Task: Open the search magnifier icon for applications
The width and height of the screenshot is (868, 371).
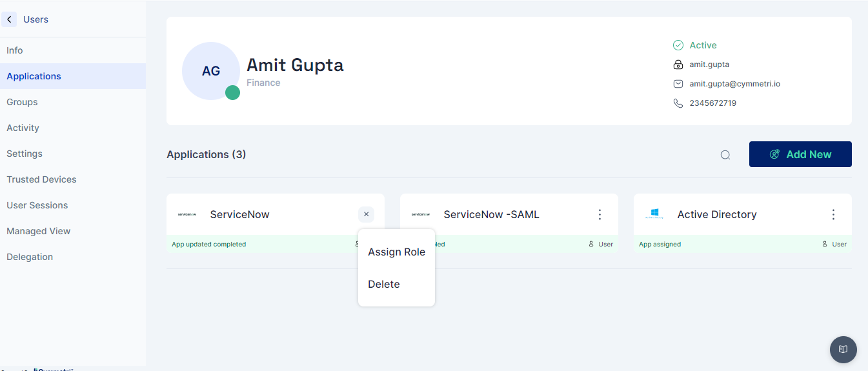Action: coord(725,155)
